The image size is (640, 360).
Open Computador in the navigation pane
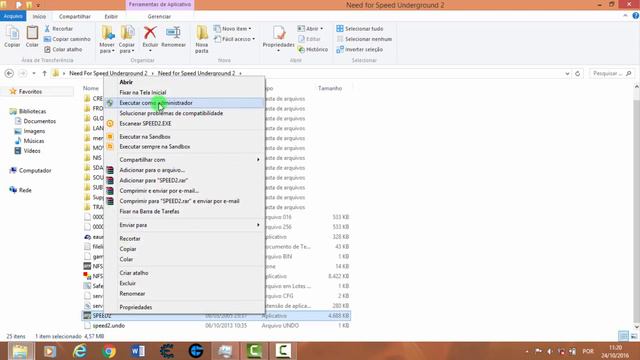point(35,170)
